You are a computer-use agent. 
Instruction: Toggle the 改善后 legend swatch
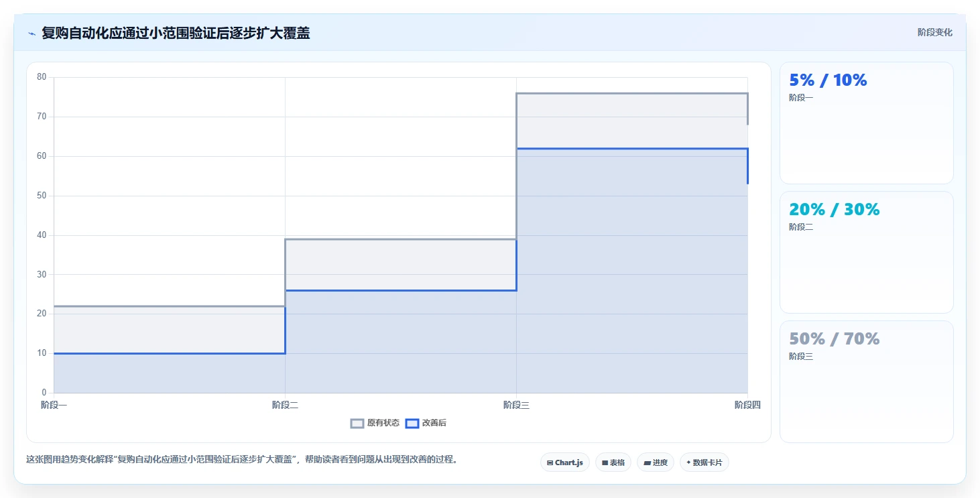coord(412,424)
